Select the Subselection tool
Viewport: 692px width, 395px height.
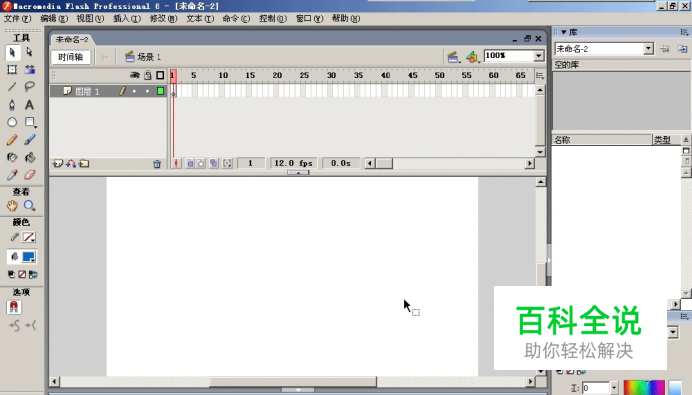[30, 52]
